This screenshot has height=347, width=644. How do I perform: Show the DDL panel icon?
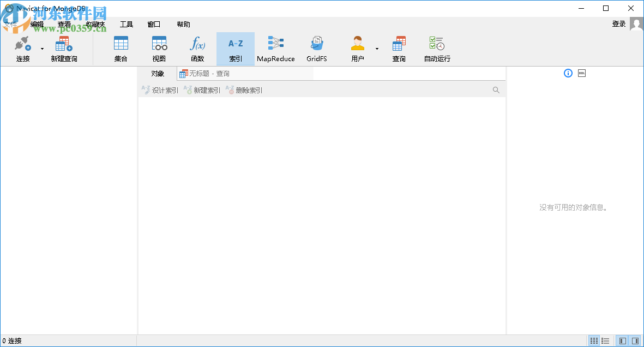click(x=582, y=73)
